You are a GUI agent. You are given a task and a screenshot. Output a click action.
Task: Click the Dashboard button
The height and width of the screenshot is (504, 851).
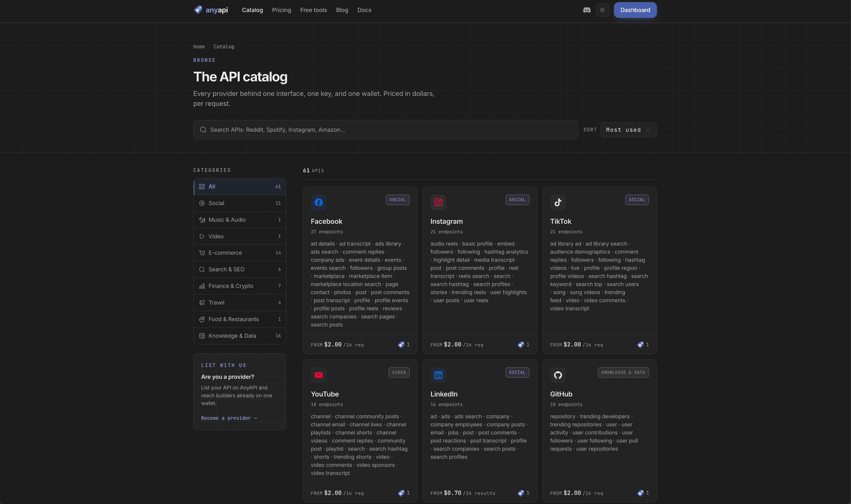coord(635,10)
